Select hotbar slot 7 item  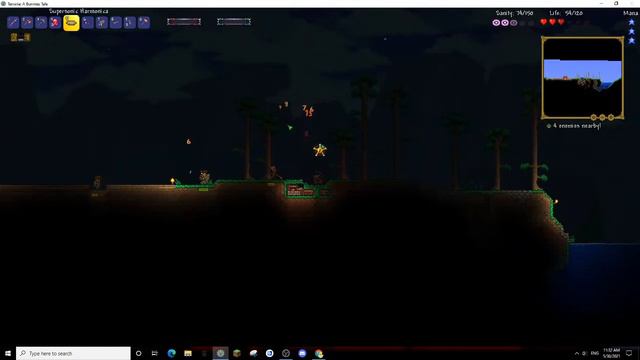click(x=102, y=22)
